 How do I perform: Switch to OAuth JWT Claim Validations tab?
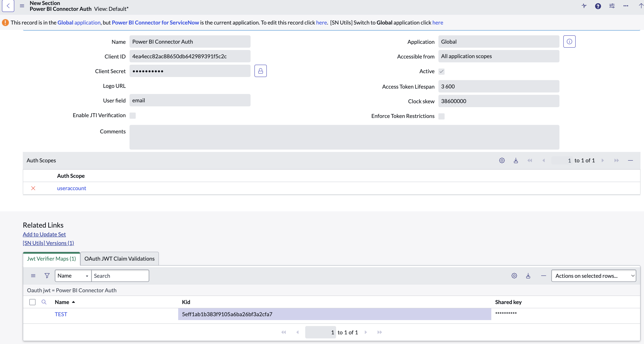(x=119, y=259)
